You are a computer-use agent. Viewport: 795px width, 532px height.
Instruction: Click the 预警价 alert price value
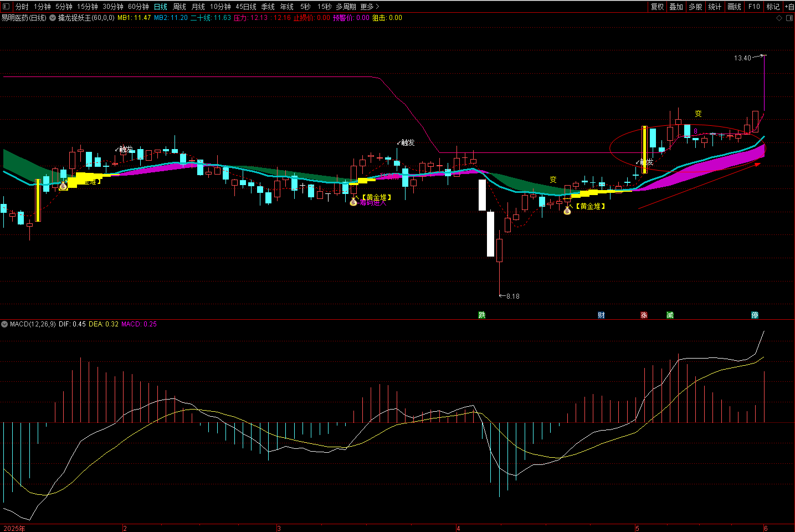pyautogui.click(x=351, y=18)
